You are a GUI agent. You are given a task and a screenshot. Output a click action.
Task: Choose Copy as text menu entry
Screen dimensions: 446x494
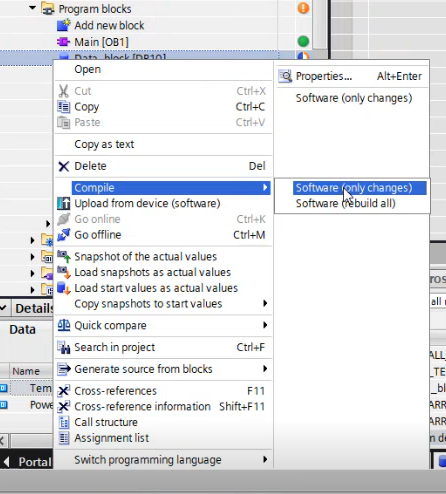(x=104, y=144)
